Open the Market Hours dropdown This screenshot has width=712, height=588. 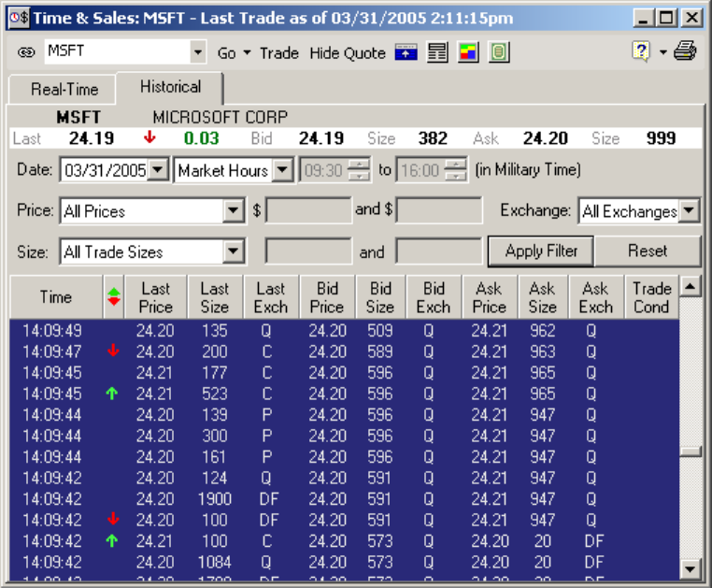pyautogui.click(x=282, y=170)
